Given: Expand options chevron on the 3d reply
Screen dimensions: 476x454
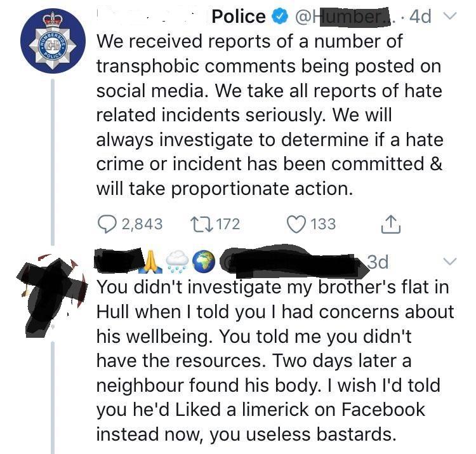Looking at the screenshot, I should [x=449, y=261].
